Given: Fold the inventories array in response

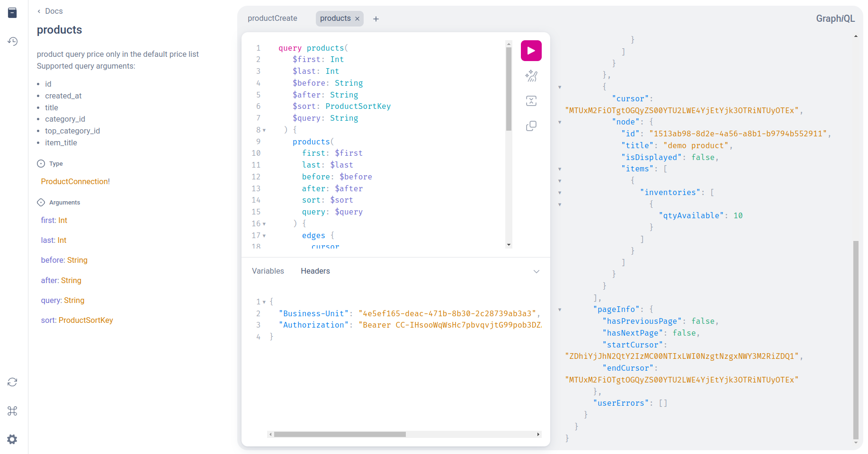Looking at the screenshot, I should tap(560, 193).
